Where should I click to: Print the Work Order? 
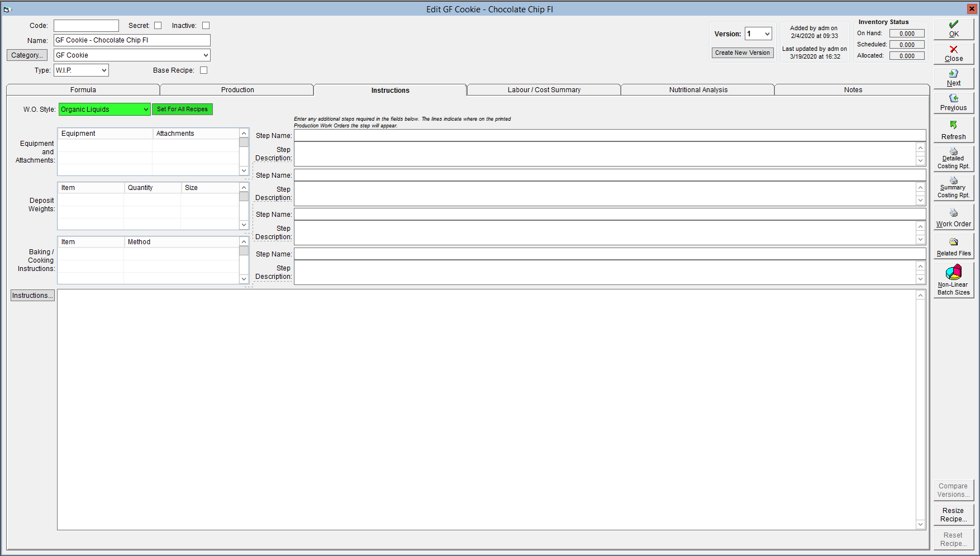coord(954,217)
